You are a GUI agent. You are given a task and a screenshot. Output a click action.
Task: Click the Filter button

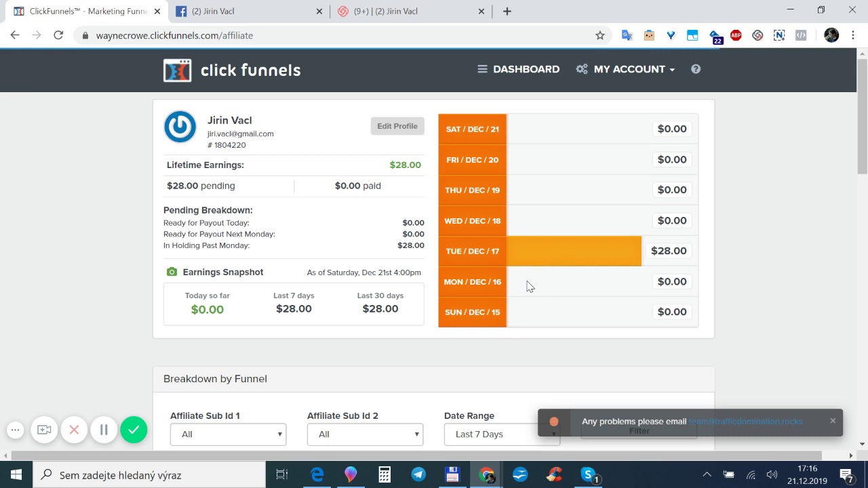tap(639, 431)
